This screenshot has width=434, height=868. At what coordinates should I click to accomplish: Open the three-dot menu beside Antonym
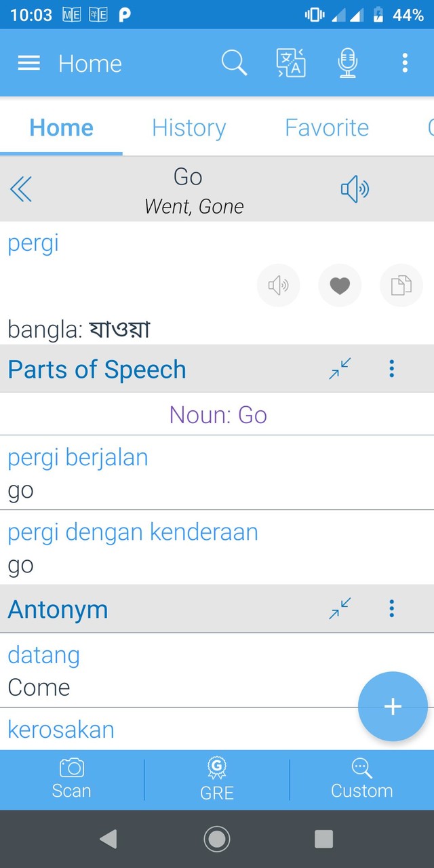coord(391,609)
